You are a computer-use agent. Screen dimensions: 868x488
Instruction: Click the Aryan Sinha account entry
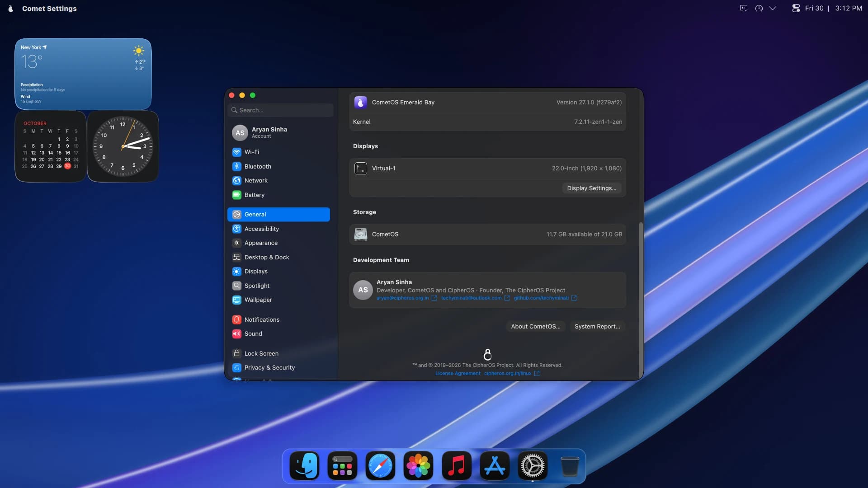point(278,132)
